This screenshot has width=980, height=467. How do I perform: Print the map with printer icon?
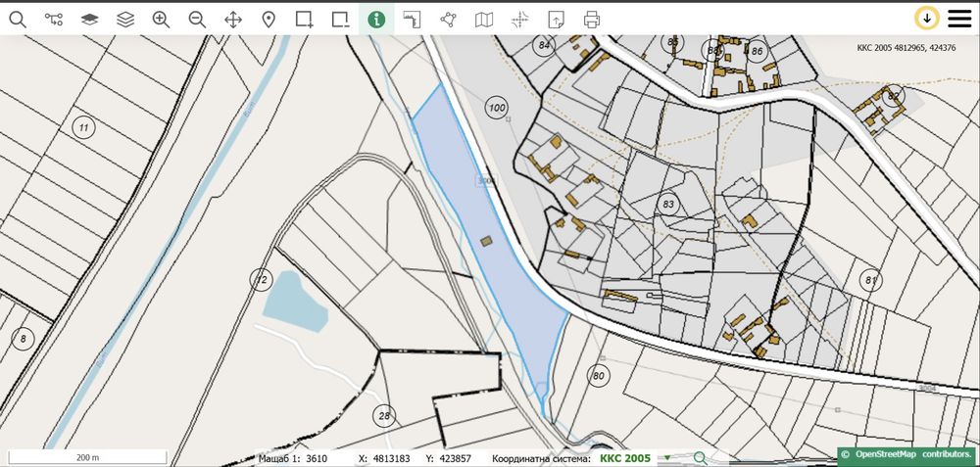click(592, 20)
